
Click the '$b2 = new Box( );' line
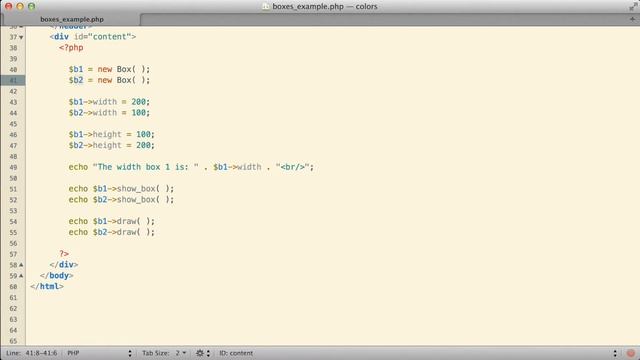pos(109,80)
